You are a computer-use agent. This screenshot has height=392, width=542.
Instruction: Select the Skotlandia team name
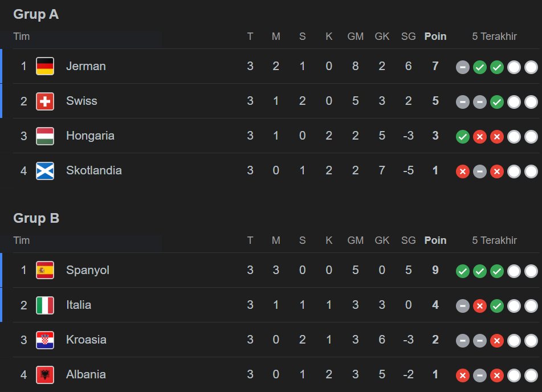point(94,170)
